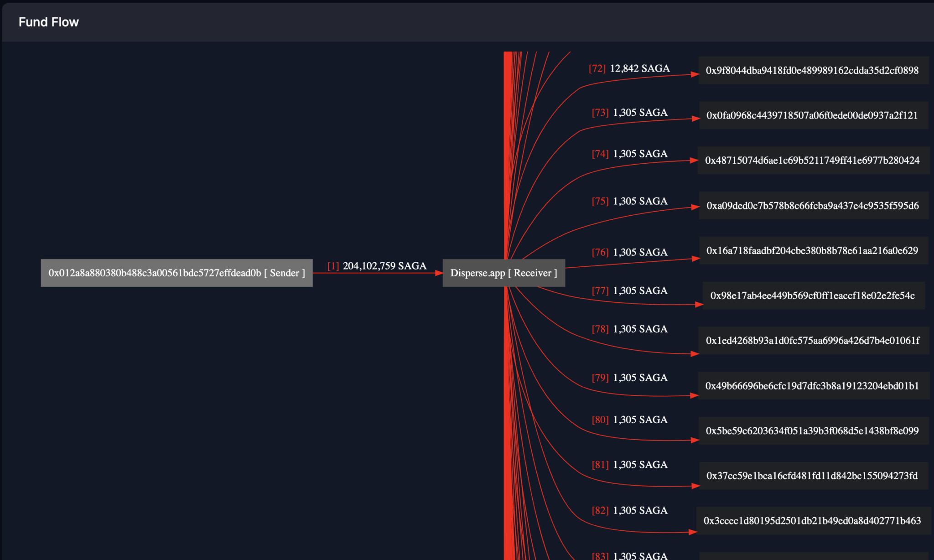The height and width of the screenshot is (560, 934).
Task: Click transfer label [72] 12,842 SAGA
Action: (x=629, y=68)
